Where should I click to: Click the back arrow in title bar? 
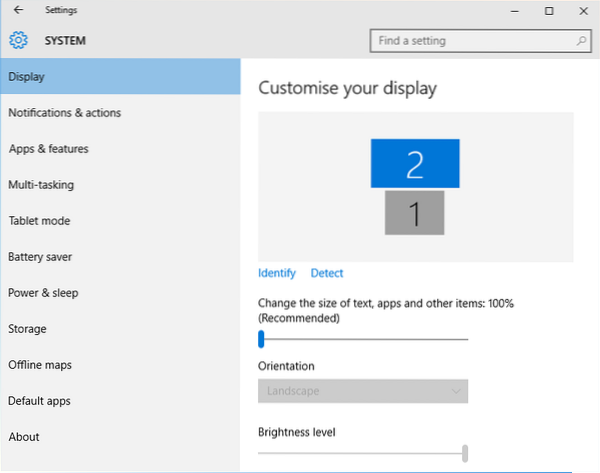pos(18,11)
